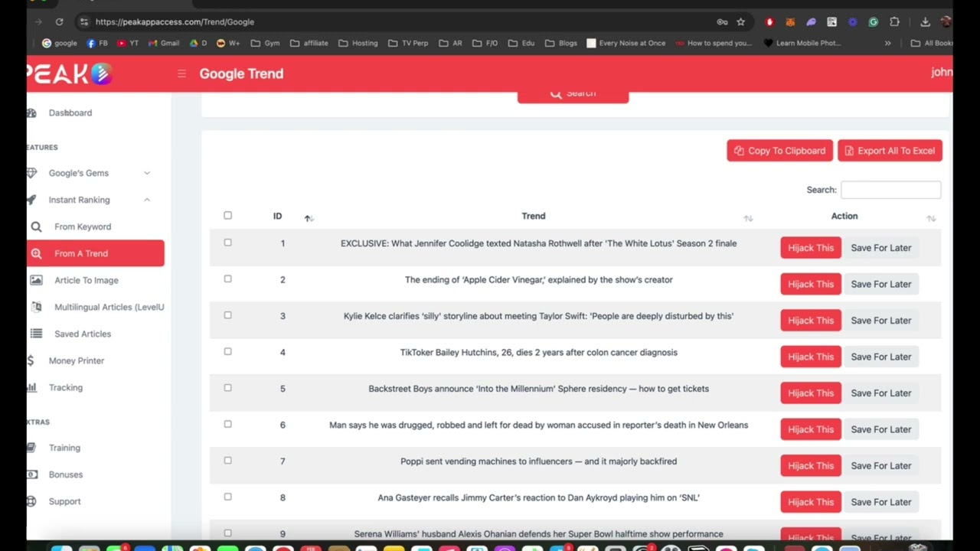
Task: Click Save For Later for Ana Gasteyer trend
Action: point(880,502)
